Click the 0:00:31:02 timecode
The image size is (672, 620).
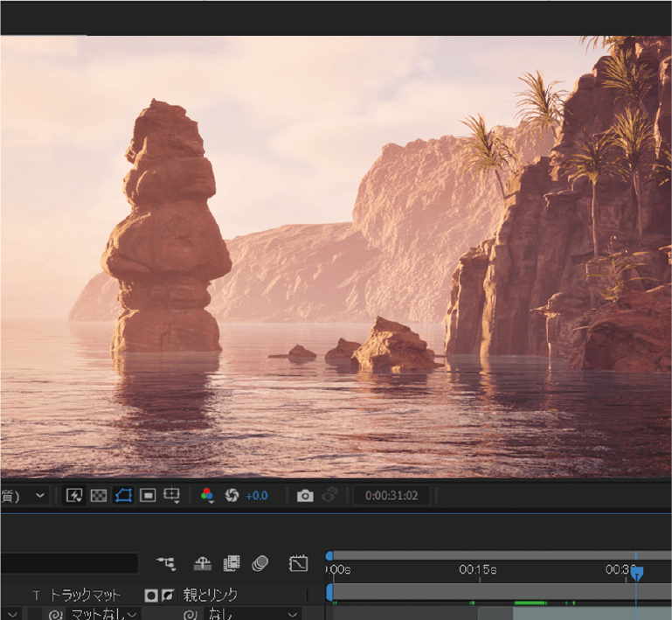(391, 496)
